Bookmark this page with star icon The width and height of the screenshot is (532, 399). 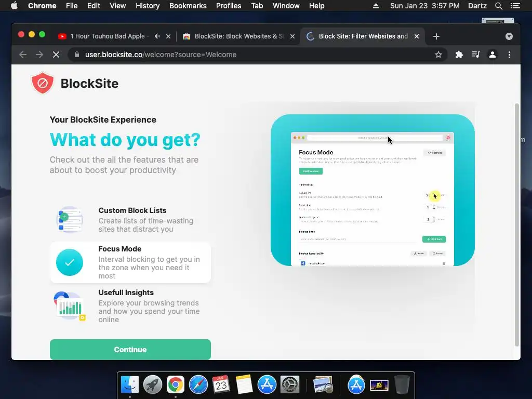pos(438,55)
